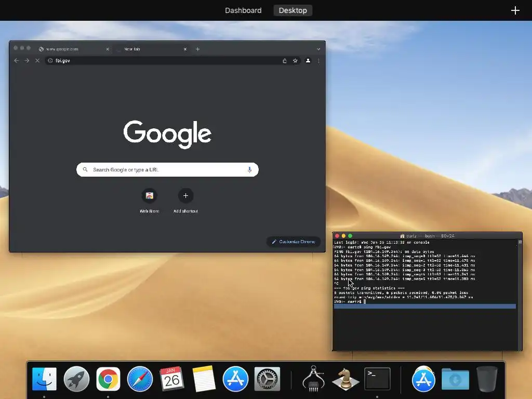Image resolution: width=532 pixels, height=399 pixels.
Task: Switch to the www.google.com tab
Action: click(x=74, y=49)
